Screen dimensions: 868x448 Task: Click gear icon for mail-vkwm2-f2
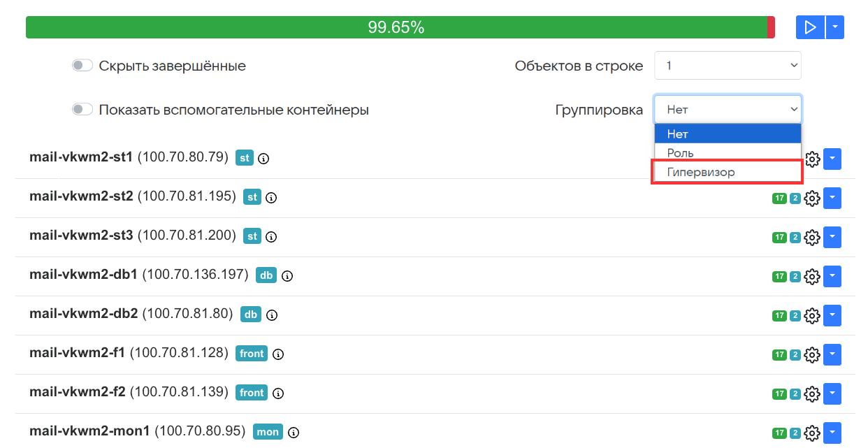coord(812,394)
